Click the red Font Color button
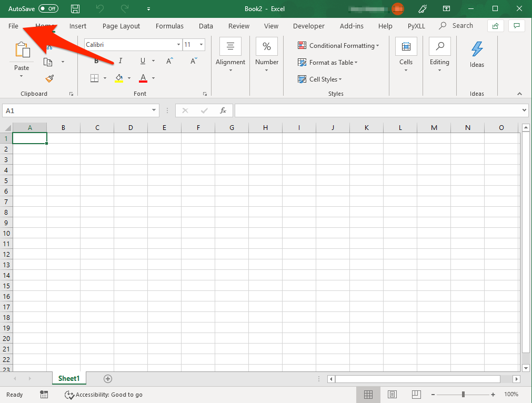The width and height of the screenshot is (532, 403). pos(143,78)
